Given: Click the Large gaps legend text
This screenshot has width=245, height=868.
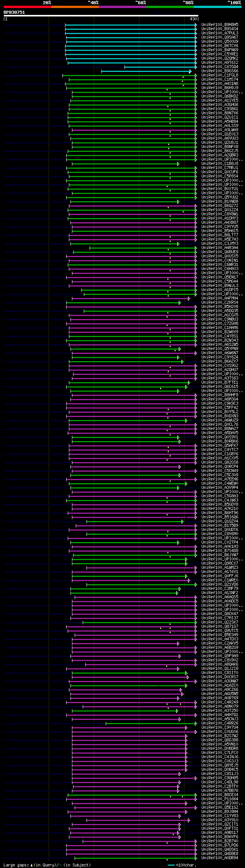Looking at the screenshot, I should pyautogui.click(x=47, y=865).
